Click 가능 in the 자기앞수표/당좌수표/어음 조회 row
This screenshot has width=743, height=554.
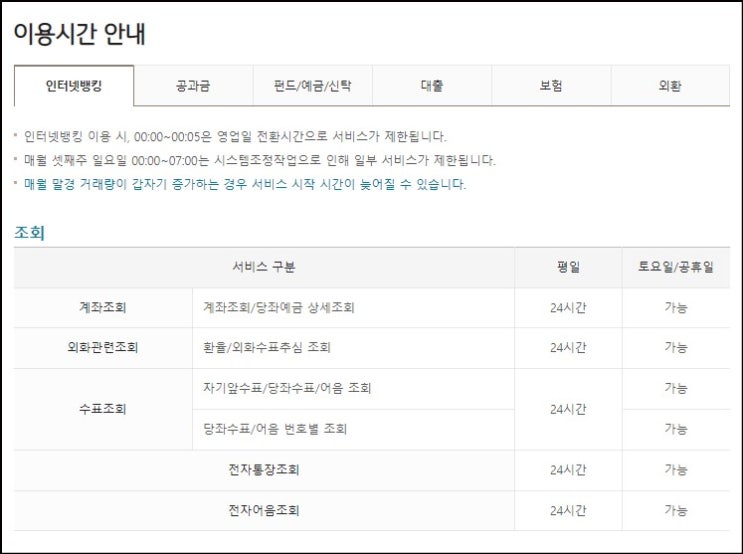[x=676, y=388]
